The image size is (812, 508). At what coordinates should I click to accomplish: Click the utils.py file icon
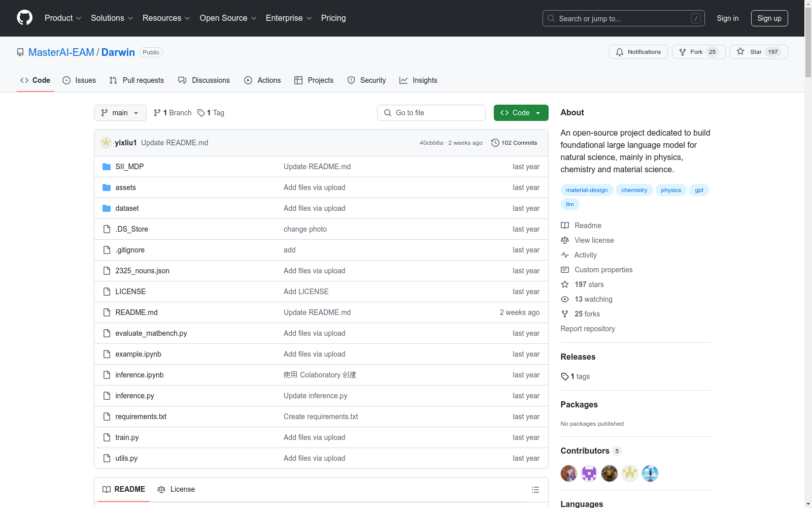click(107, 458)
